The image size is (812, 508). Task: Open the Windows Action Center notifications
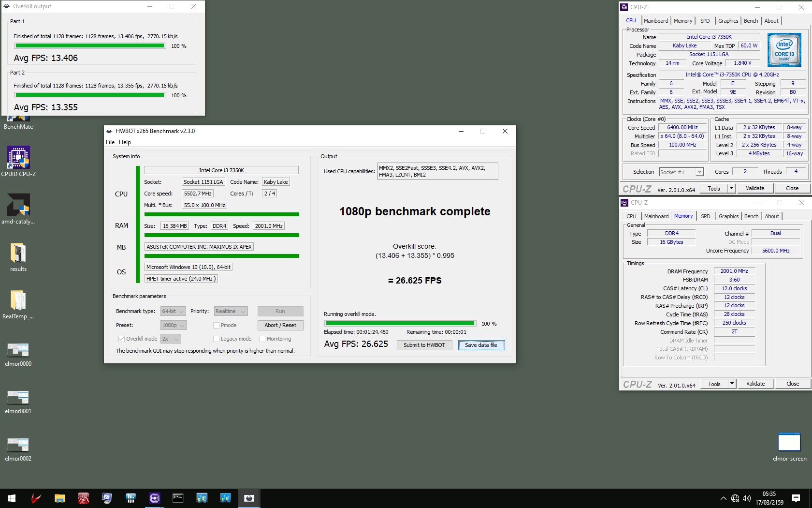[796, 498]
